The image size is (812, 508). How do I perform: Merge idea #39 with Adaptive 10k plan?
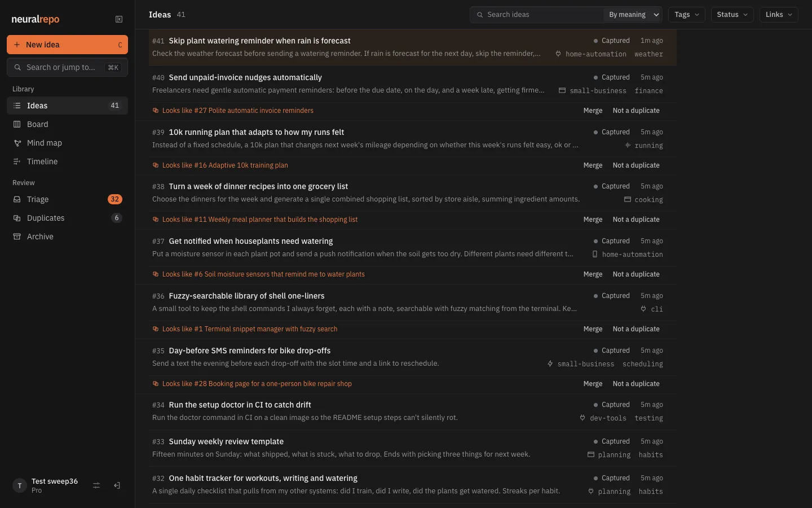[593, 165]
